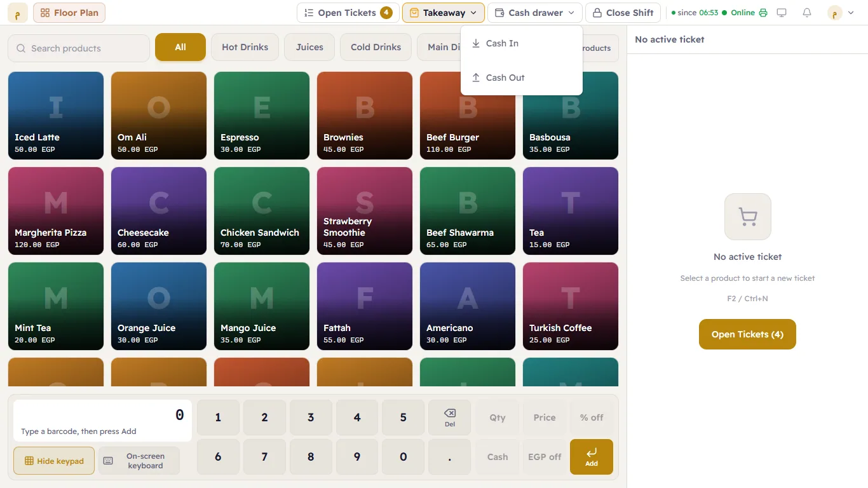Open the notifications bell
Viewport: 868px width, 488px height.
(807, 13)
